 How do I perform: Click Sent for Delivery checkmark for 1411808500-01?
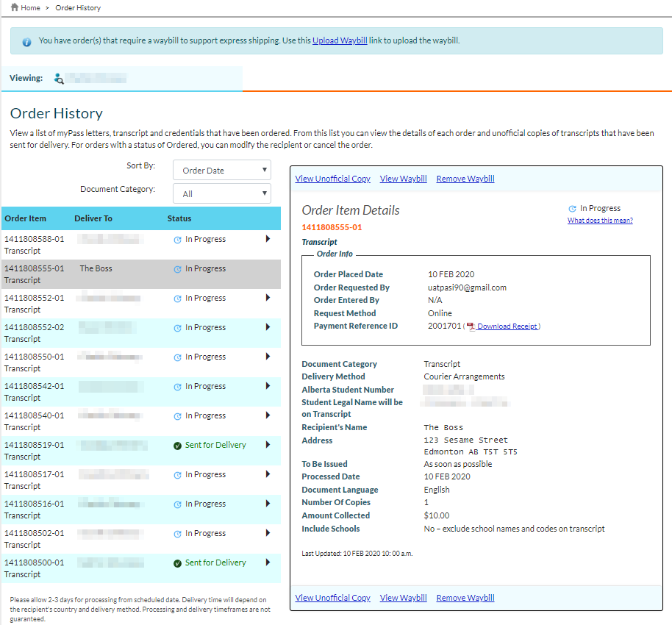177,563
